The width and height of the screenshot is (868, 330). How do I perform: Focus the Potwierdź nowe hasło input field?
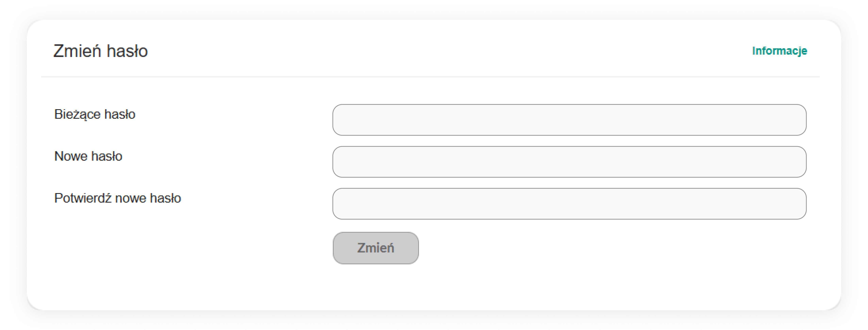(x=569, y=203)
